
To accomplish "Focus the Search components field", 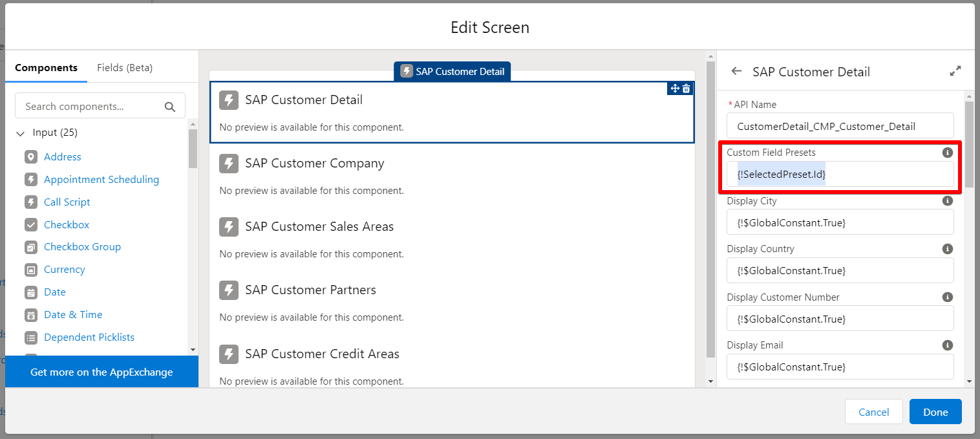I will pos(100,106).
